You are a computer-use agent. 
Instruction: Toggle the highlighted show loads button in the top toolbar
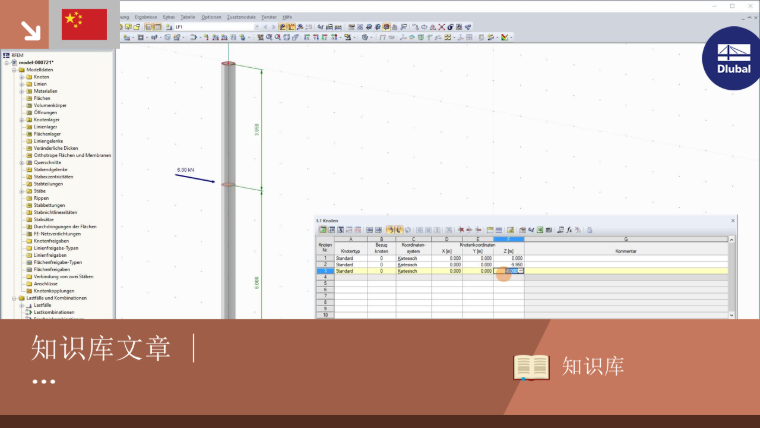coord(283,27)
